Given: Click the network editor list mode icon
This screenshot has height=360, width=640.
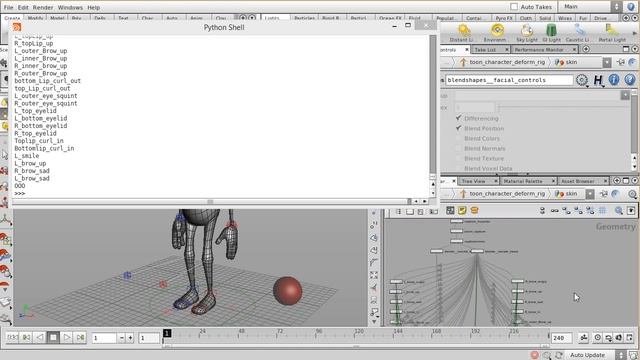Looking at the screenshot, I should pyautogui.click(x=399, y=211).
